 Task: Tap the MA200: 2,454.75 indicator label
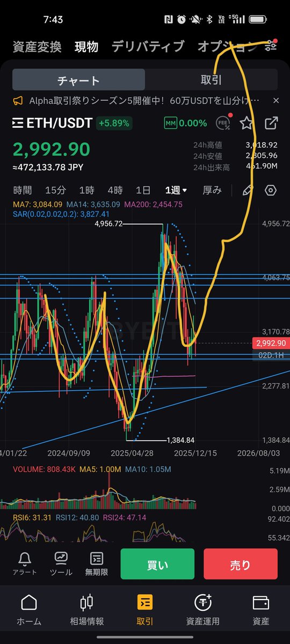click(154, 204)
